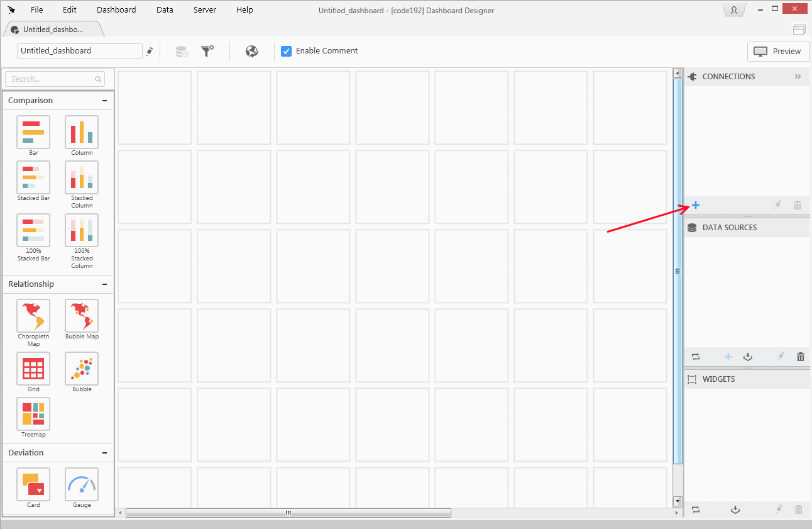
Task: Select the 100% Stacked Bar widget
Action: pyautogui.click(x=33, y=230)
